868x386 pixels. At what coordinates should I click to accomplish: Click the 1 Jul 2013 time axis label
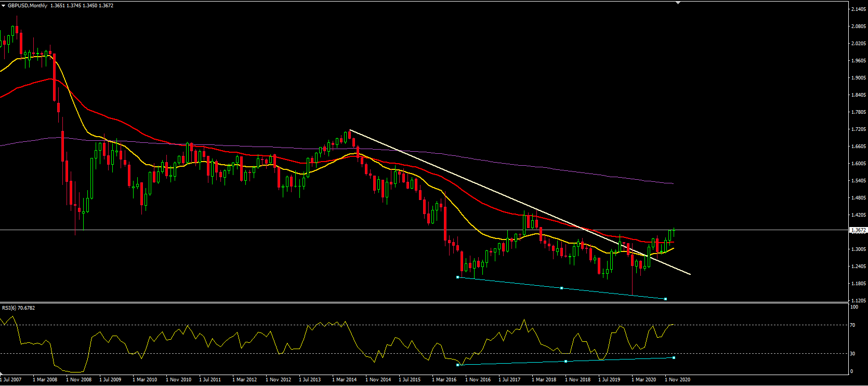tap(310, 380)
